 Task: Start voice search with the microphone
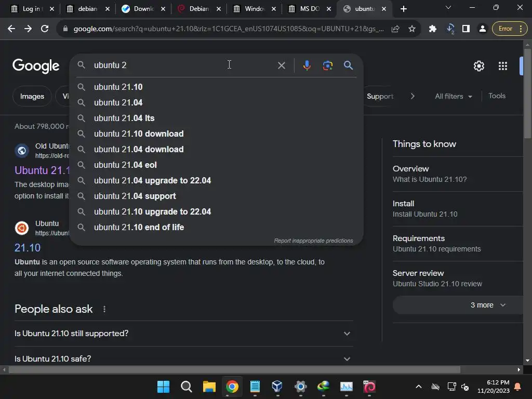[307, 65]
